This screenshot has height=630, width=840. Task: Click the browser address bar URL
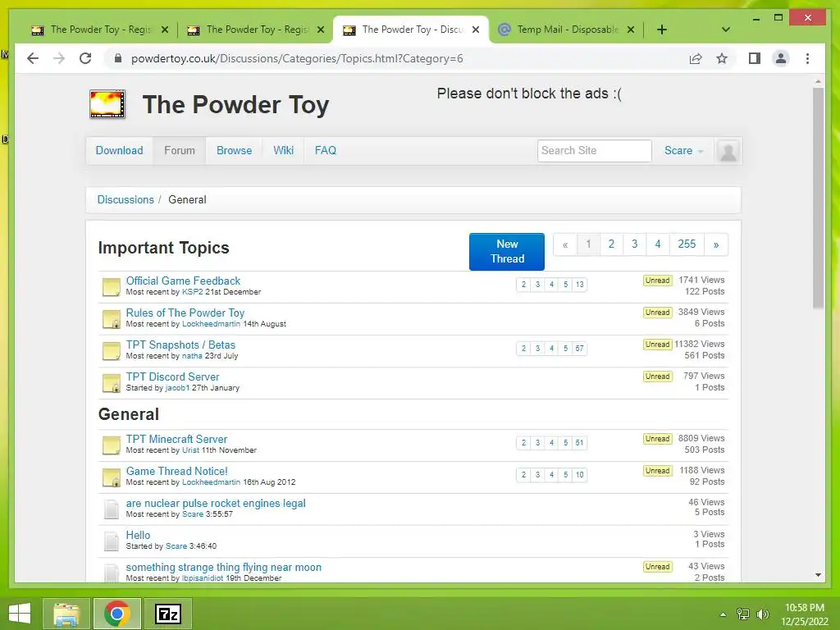tap(297, 58)
